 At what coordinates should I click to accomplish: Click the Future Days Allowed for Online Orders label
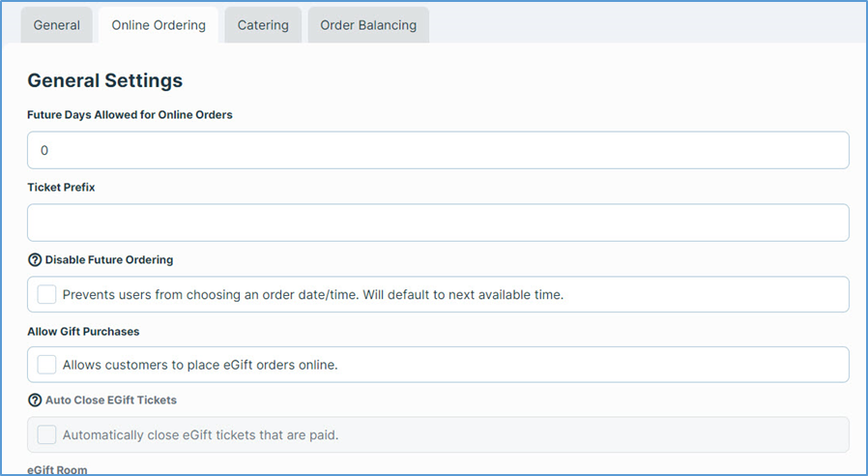click(x=130, y=114)
